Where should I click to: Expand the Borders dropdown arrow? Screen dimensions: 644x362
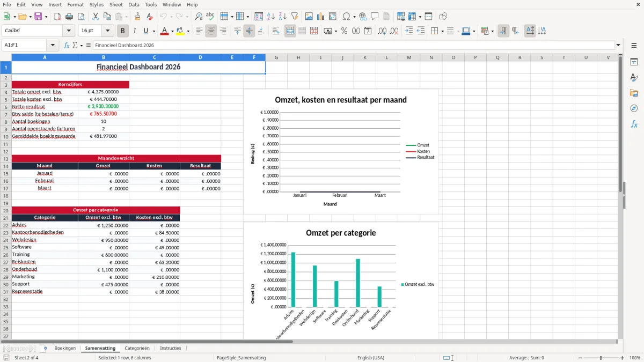(442, 31)
